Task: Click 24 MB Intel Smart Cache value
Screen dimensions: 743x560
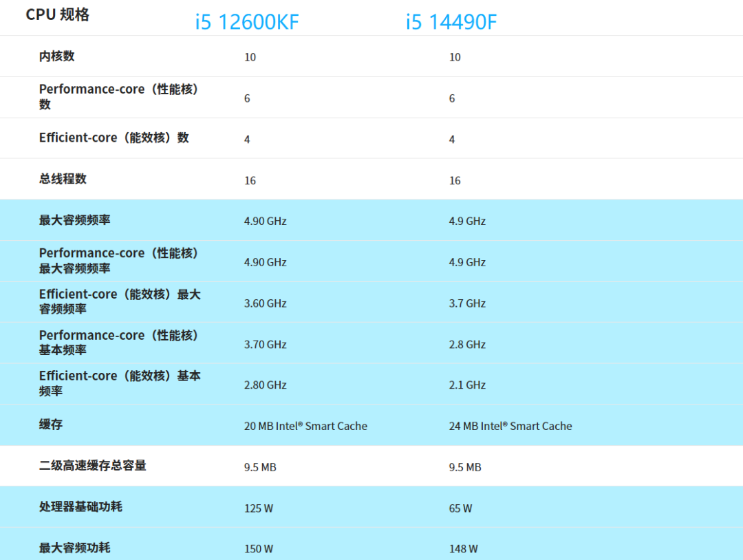Action: [x=510, y=426]
